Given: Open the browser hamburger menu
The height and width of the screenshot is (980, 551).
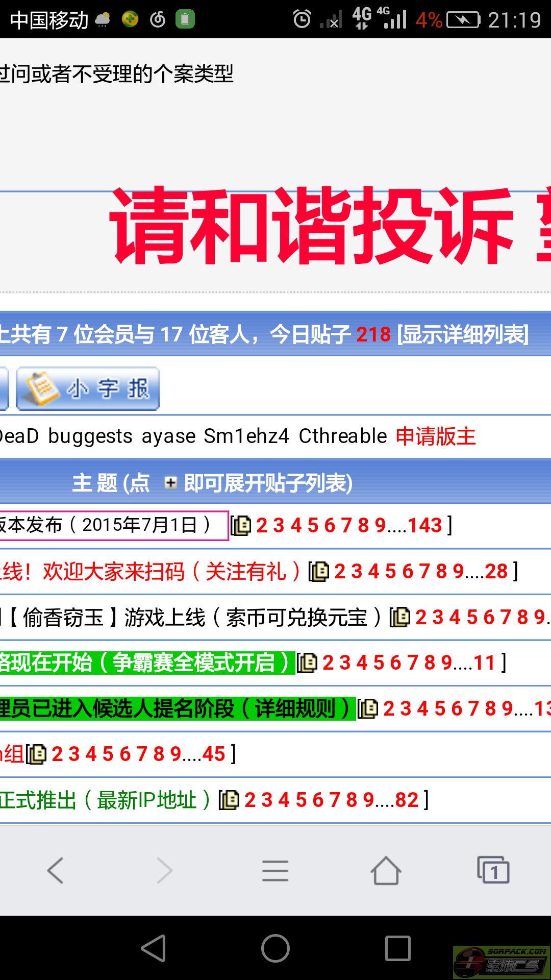Looking at the screenshot, I should click(275, 870).
